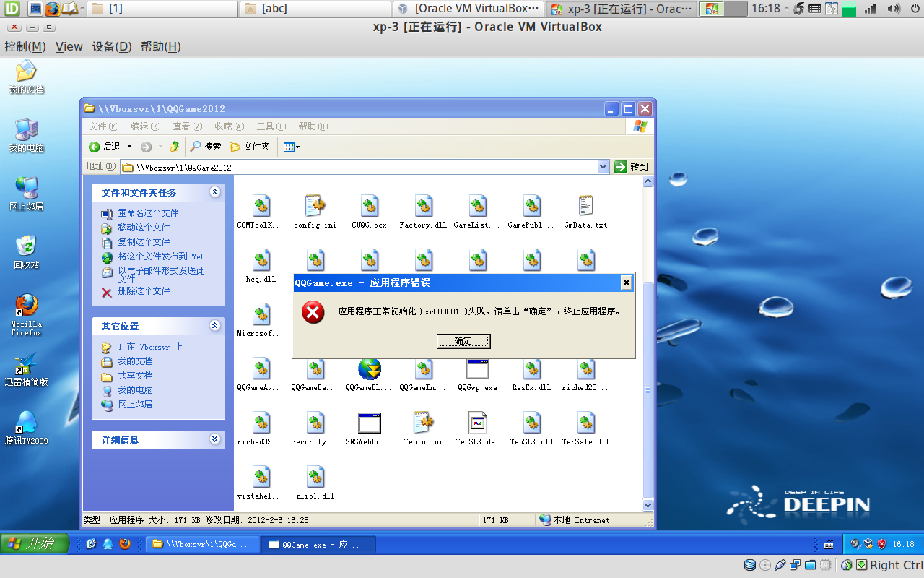Click the 搜索 search toolbar button

206,147
